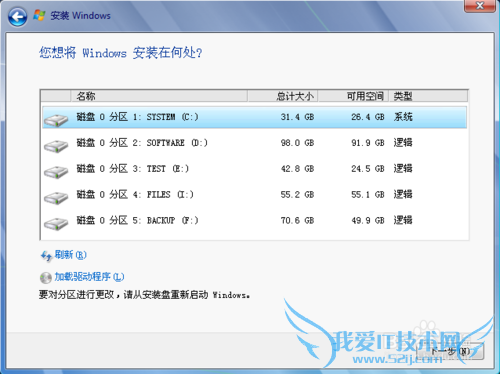Click the 70.6 GB total size cell
Image resolution: width=500 pixels, height=374 pixels.
coord(297,220)
